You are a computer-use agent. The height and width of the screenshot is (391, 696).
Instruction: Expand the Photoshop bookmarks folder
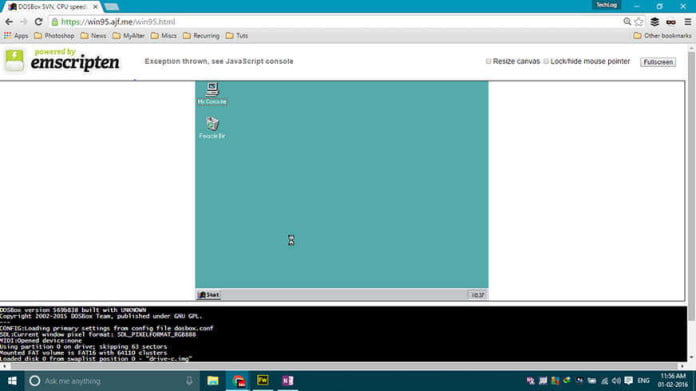pyautogui.click(x=54, y=36)
